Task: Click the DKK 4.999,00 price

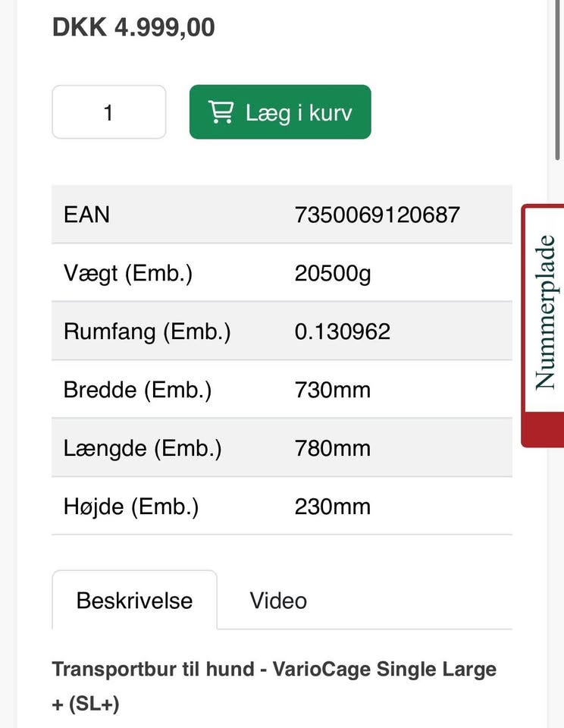Action: (x=133, y=27)
